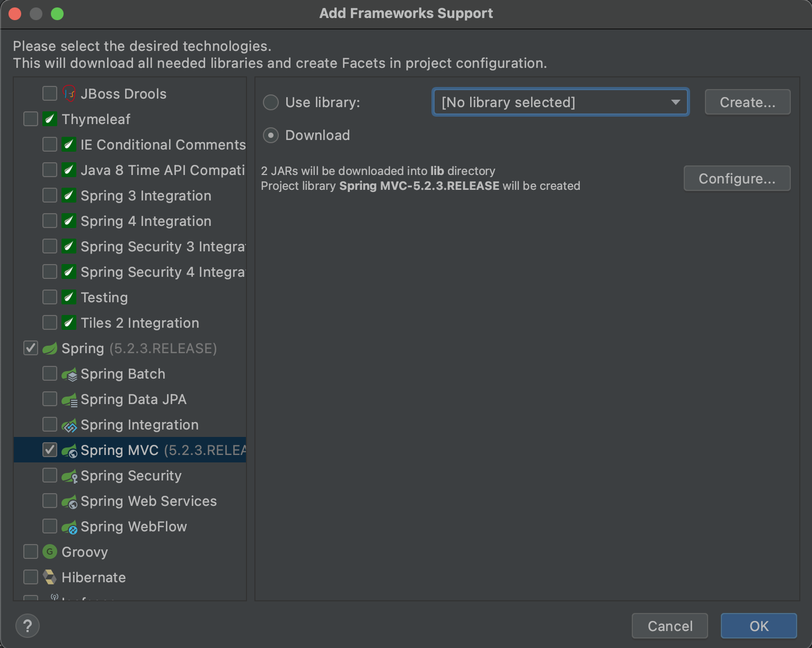This screenshot has width=812, height=648.
Task: Select the Hibernate row label
Action: click(94, 577)
